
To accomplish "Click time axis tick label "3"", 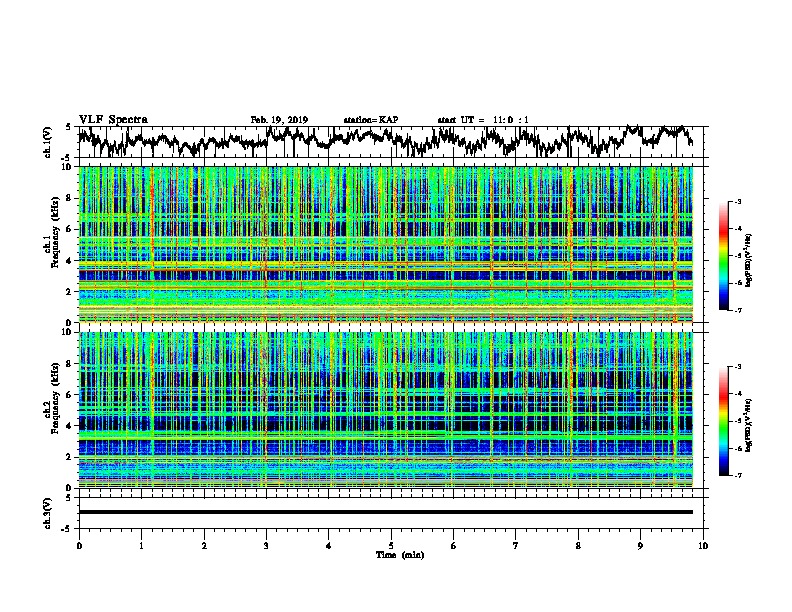I will [266, 546].
